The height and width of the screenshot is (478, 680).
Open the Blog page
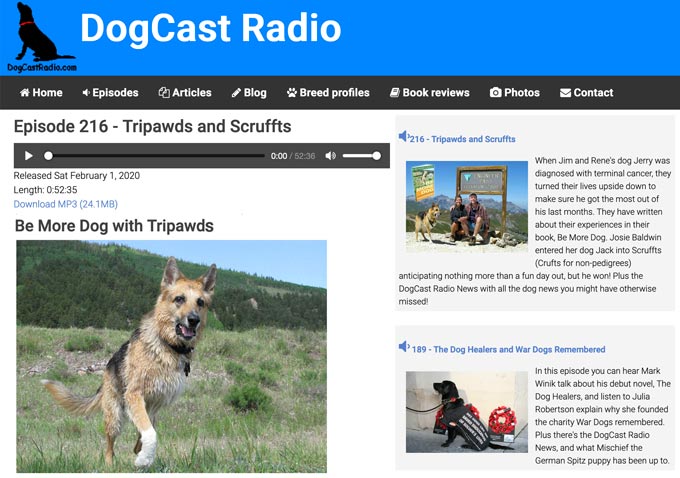249,92
